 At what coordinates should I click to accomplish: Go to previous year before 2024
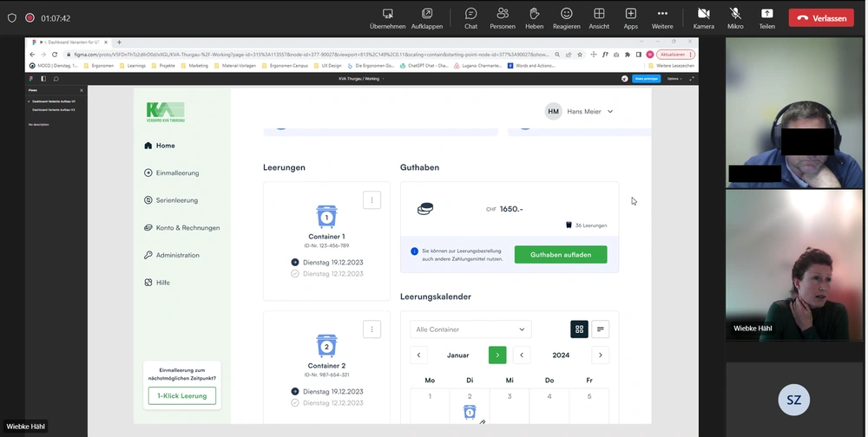(522, 355)
